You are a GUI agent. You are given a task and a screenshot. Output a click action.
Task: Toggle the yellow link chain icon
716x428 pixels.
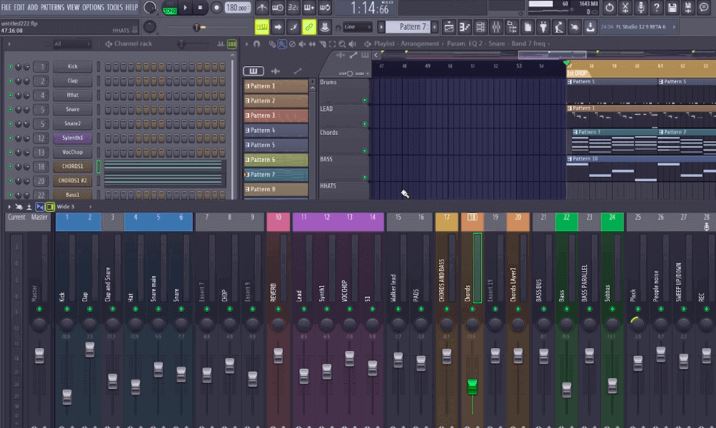pos(309,27)
